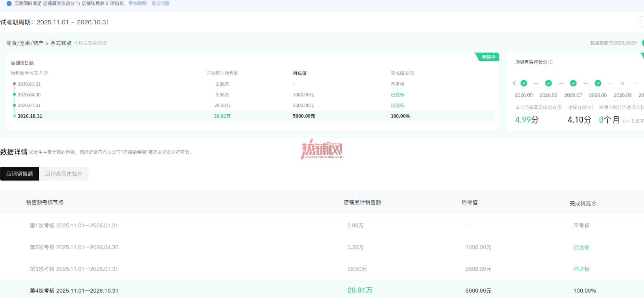Screen dimensions: 644x298
Task: Open help icon next to 店铺真实体验分 title
Action: click(x=550, y=62)
